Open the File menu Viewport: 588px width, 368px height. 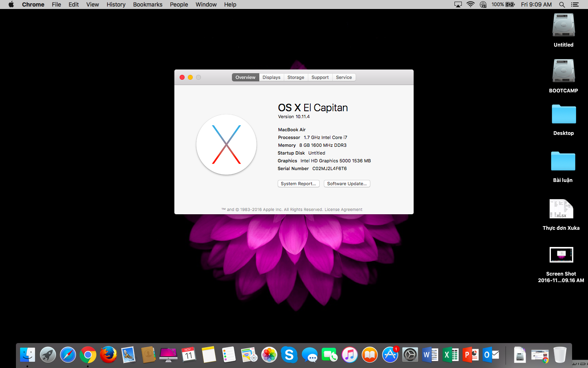pos(56,4)
